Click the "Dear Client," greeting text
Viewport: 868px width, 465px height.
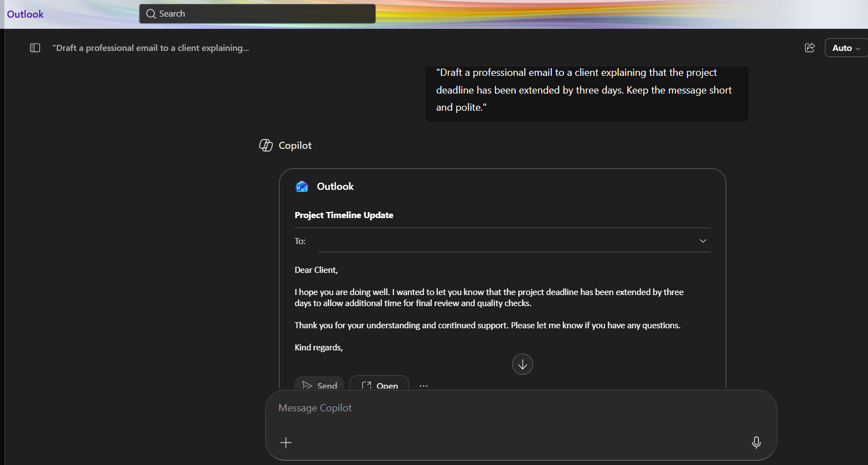click(316, 270)
